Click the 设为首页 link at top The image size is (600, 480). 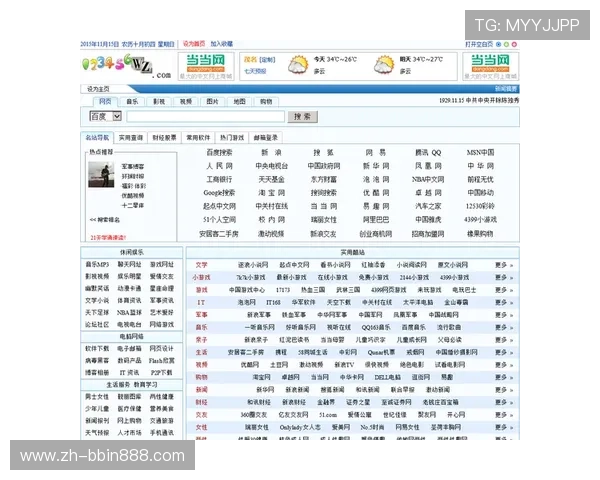click(194, 44)
